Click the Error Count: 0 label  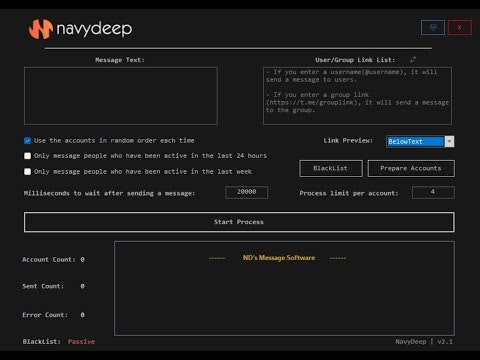pyautogui.click(x=53, y=315)
